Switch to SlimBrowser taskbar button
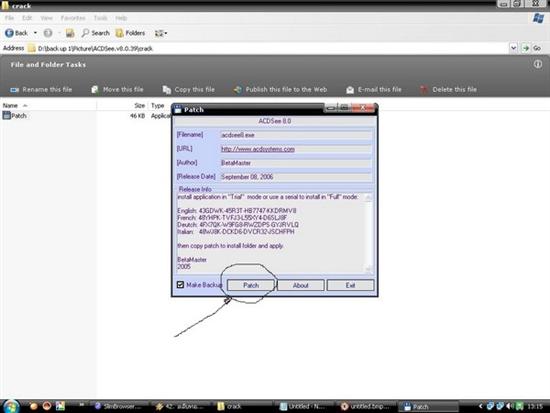Viewport: 550px width, 413px height. (x=119, y=407)
